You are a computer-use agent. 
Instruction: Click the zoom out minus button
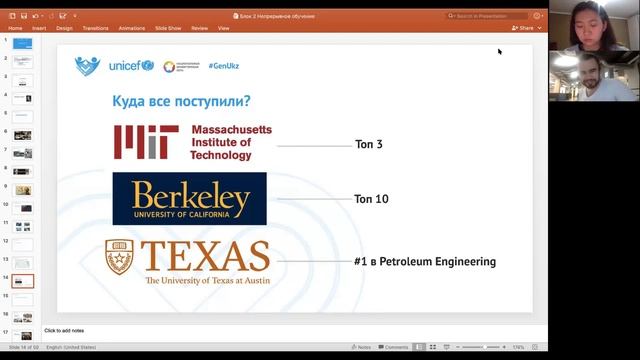(458, 347)
